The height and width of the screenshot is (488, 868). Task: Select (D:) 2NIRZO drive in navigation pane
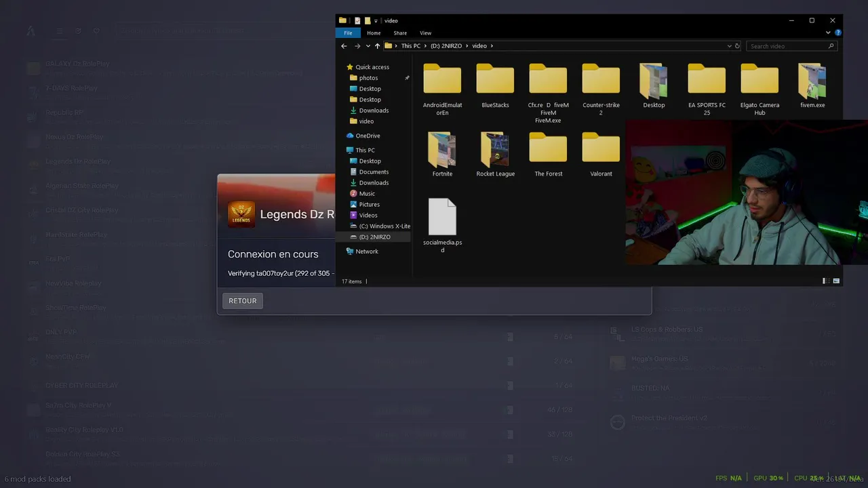coord(374,237)
